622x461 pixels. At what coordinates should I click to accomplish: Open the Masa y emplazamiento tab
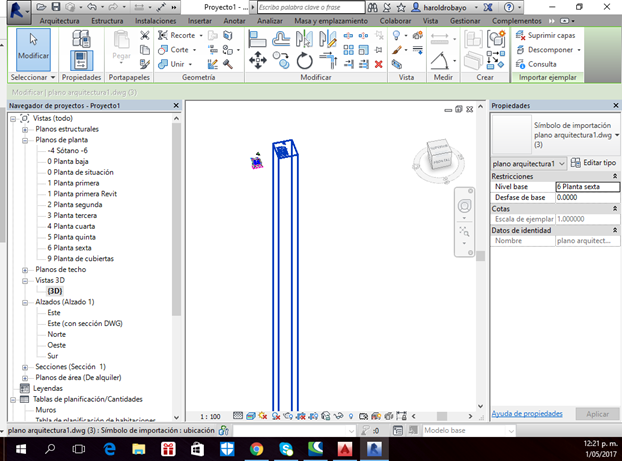tap(331, 21)
